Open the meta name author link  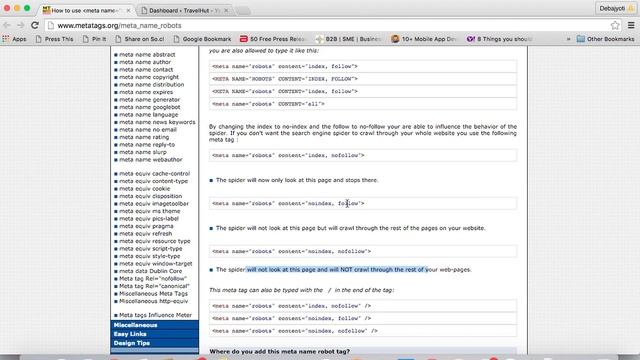(145, 62)
